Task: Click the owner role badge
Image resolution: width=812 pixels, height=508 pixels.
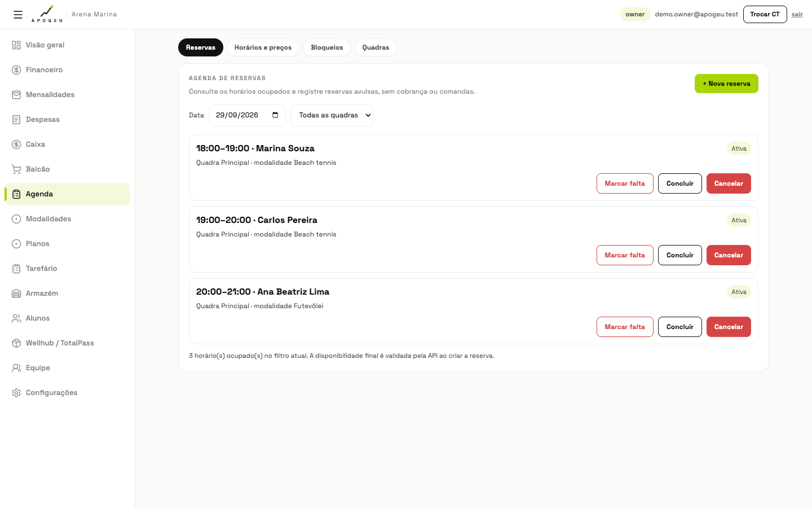Action: 635,15
